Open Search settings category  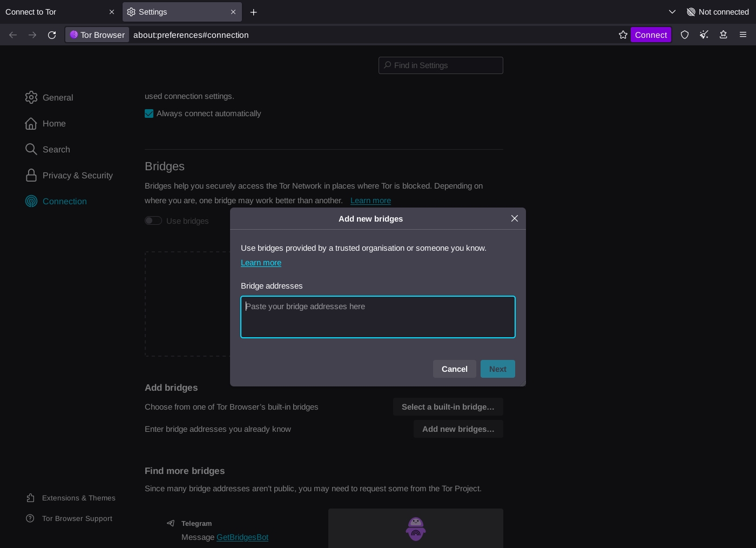pyautogui.click(x=48, y=149)
